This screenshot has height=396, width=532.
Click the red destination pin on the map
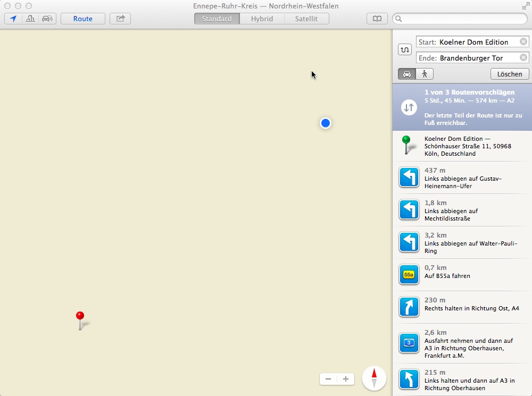pyautogui.click(x=80, y=316)
